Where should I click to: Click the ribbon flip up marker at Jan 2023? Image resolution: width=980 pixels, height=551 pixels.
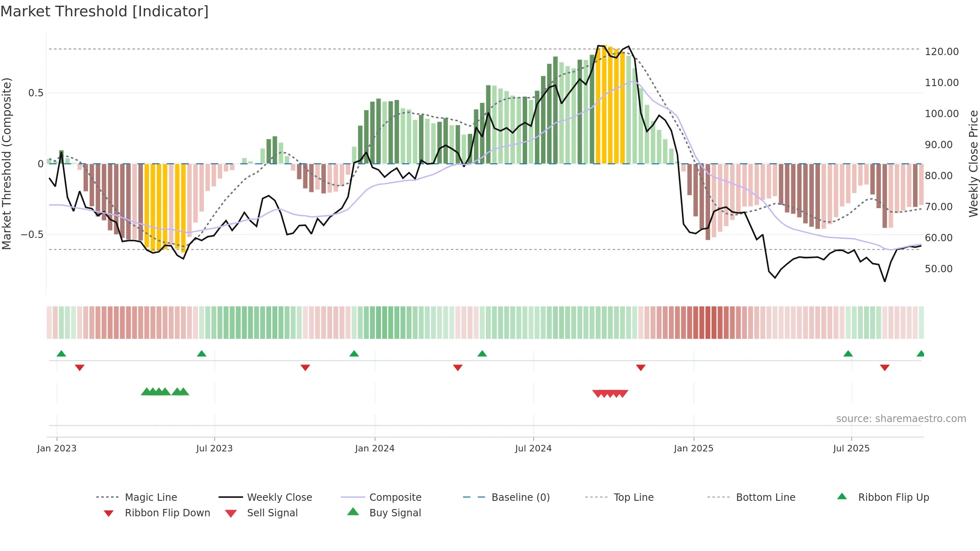(61, 353)
